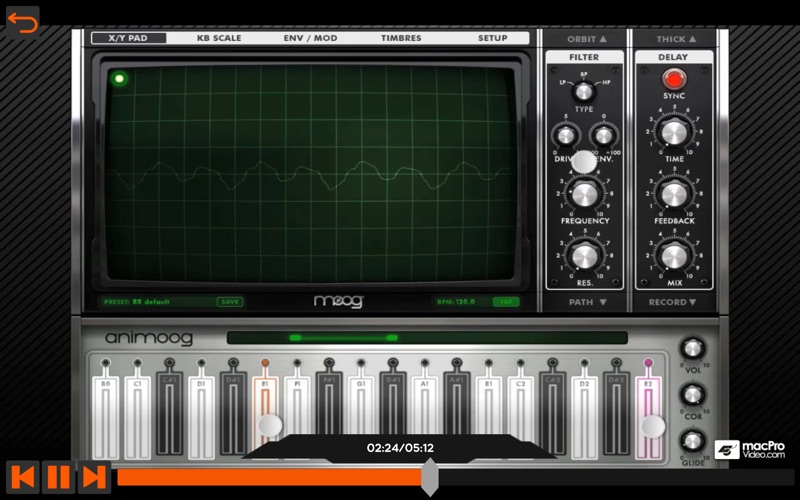The width and height of the screenshot is (800, 500).
Task: Play the C#1 black key
Action: tap(169, 414)
